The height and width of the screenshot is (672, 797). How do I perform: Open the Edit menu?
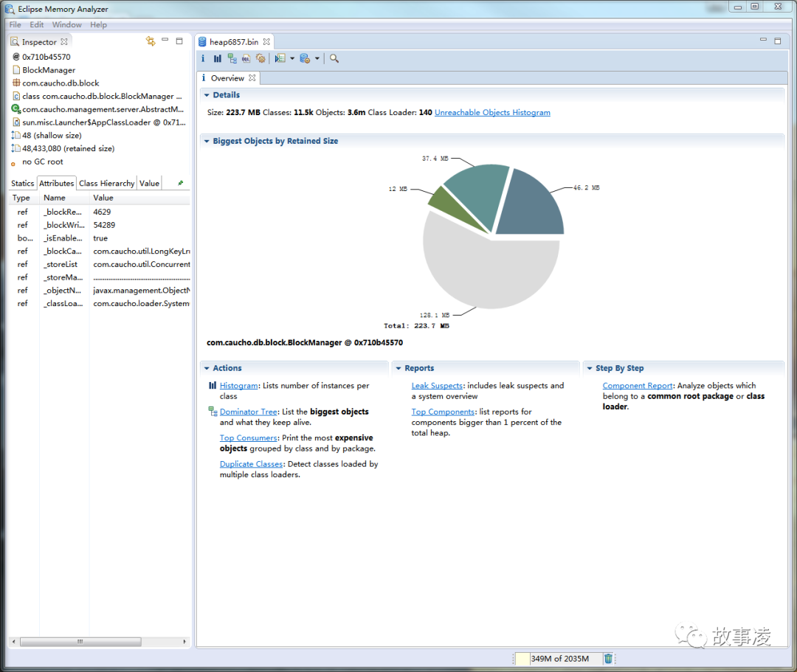click(37, 24)
